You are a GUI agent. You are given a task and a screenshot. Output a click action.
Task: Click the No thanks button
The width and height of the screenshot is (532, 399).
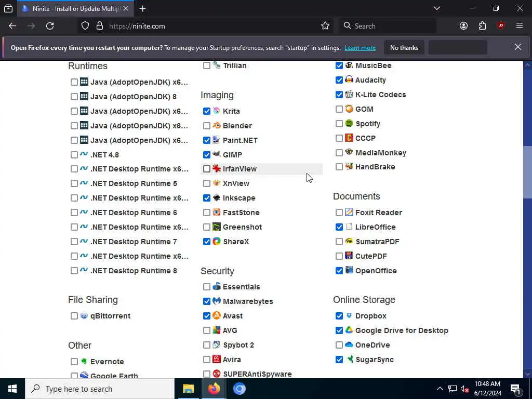[x=404, y=47]
